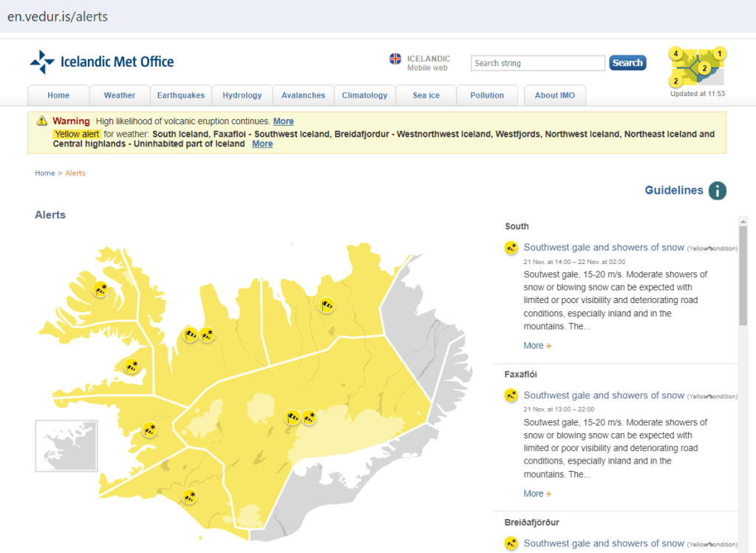This screenshot has height=553, width=756.
Task: Open the Hydrology tab
Action: click(242, 95)
